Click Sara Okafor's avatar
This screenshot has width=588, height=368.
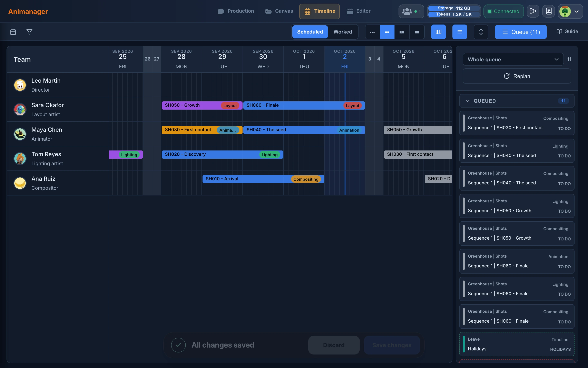20,110
